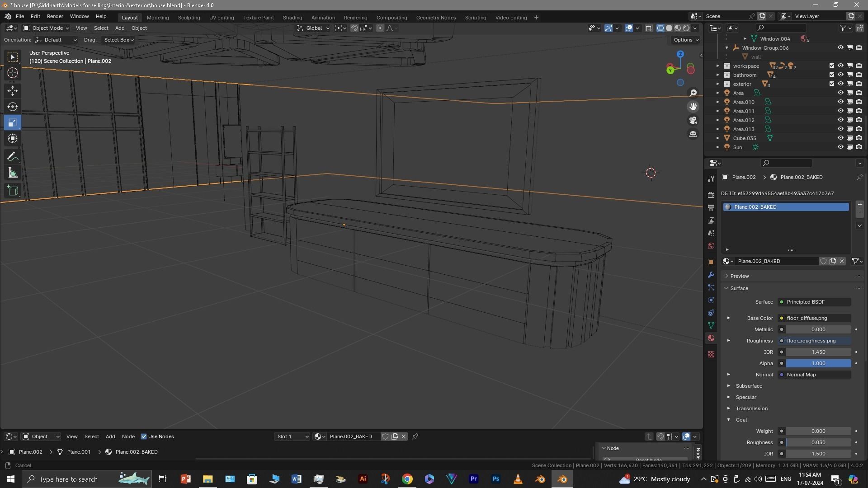
Task: Open the Object properties tab
Action: point(711,262)
